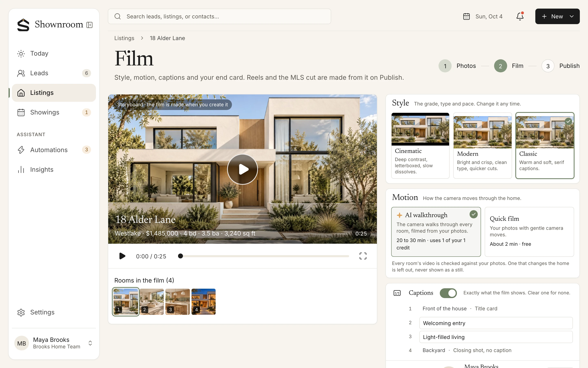Open Leads in the sidebar
588x368 pixels.
pos(54,73)
